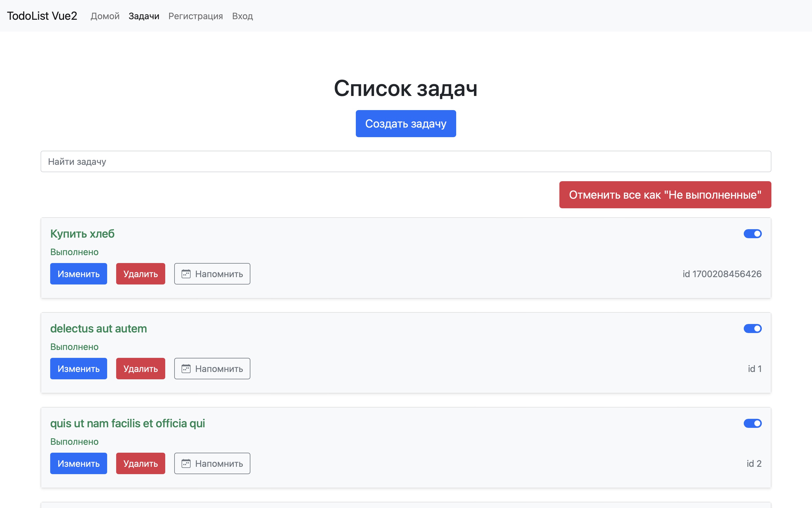
Task: Click Изменить for delectus aut autem
Action: pyautogui.click(x=78, y=369)
